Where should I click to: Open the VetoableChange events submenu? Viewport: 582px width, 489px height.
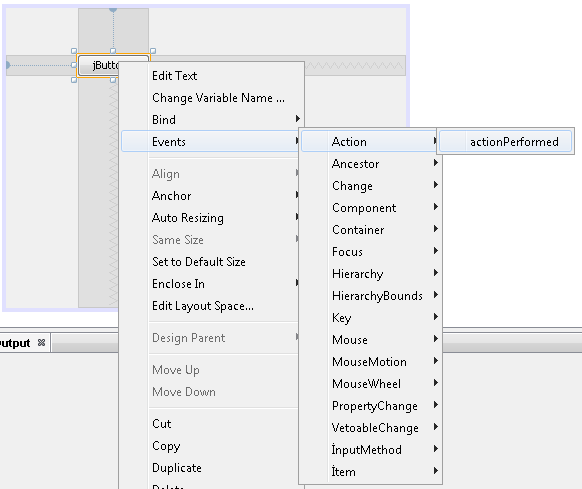coord(370,428)
